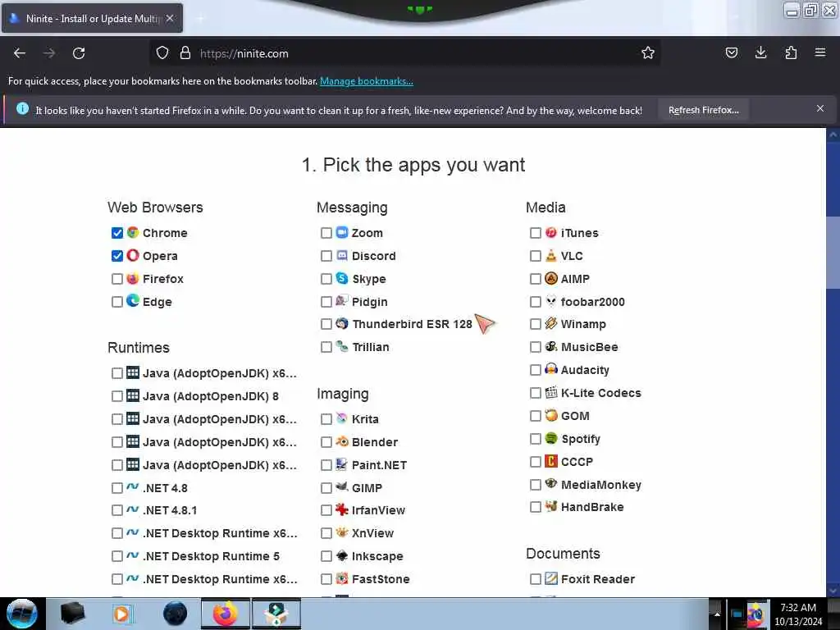Click the CCCP icon
The image size is (840, 630).
(550, 461)
